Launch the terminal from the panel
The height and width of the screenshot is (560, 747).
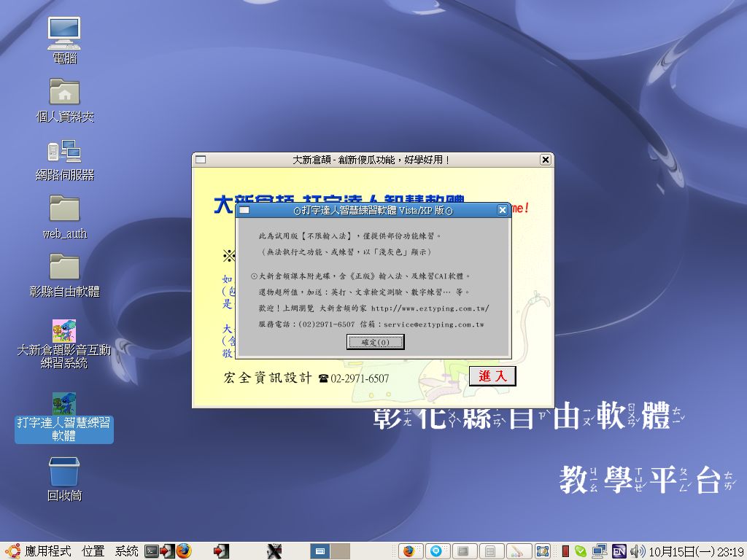152,551
